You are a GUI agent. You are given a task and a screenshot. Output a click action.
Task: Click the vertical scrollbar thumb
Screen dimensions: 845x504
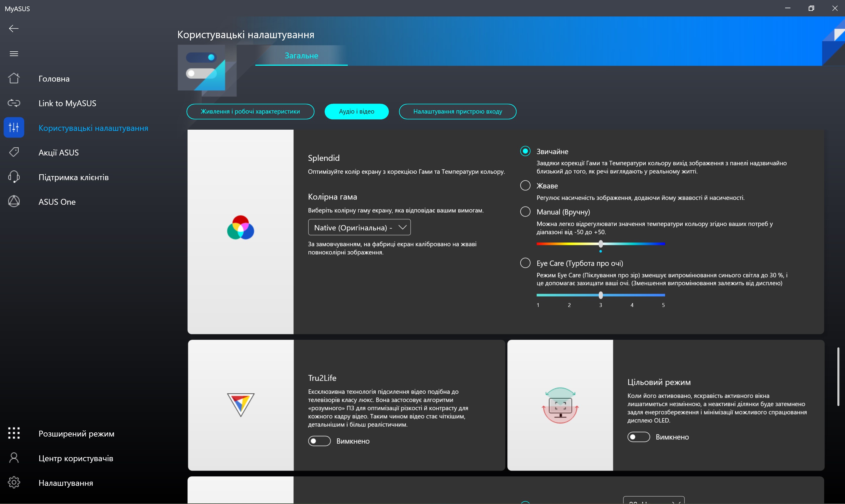838,376
